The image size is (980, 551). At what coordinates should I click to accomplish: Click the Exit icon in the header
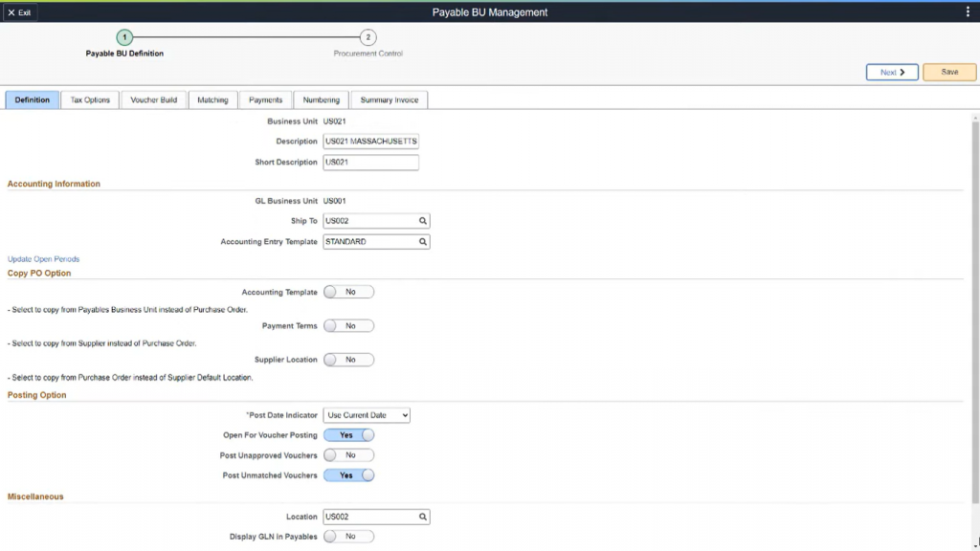(x=20, y=12)
